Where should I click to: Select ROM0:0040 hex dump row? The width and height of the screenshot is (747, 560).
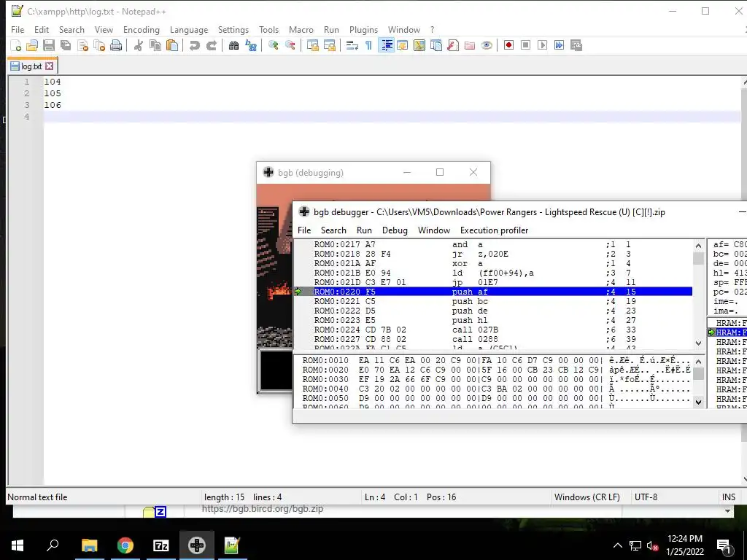[496, 389]
